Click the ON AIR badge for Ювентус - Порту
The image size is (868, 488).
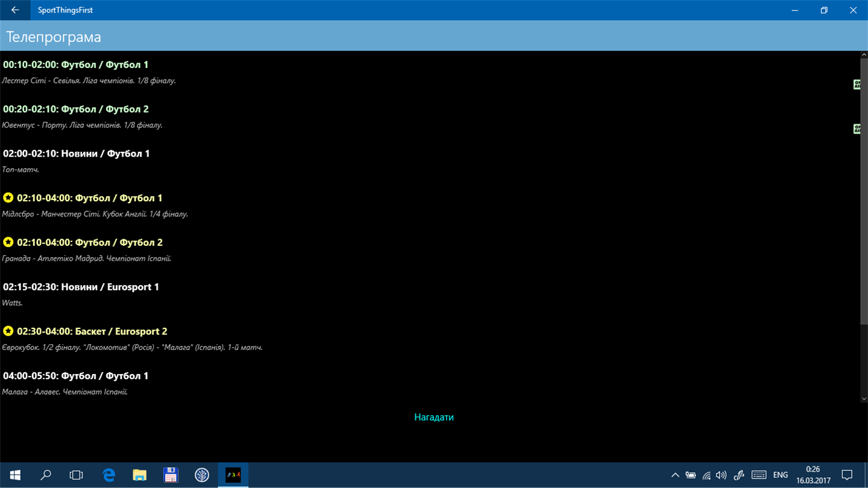[857, 129]
